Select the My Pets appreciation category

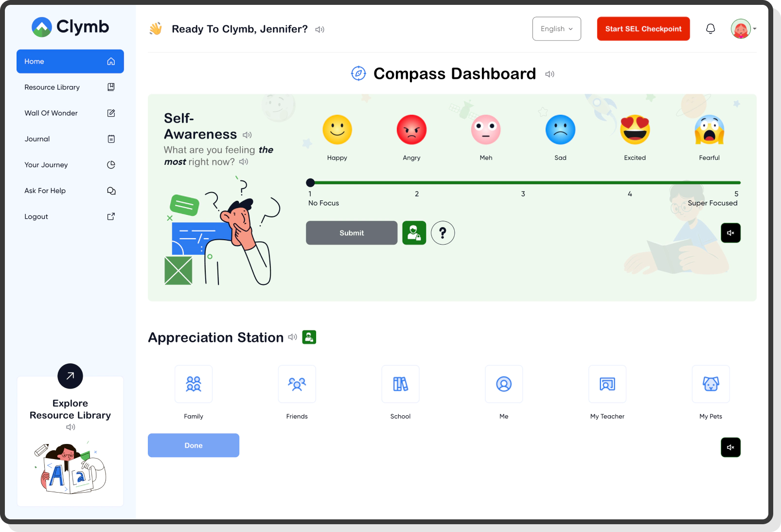(710, 384)
